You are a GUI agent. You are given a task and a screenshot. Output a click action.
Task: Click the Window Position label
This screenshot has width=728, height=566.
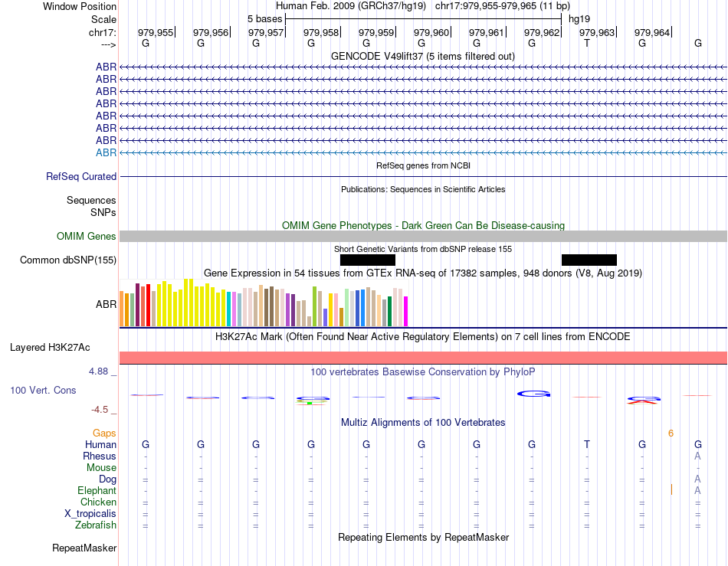click(x=80, y=6)
